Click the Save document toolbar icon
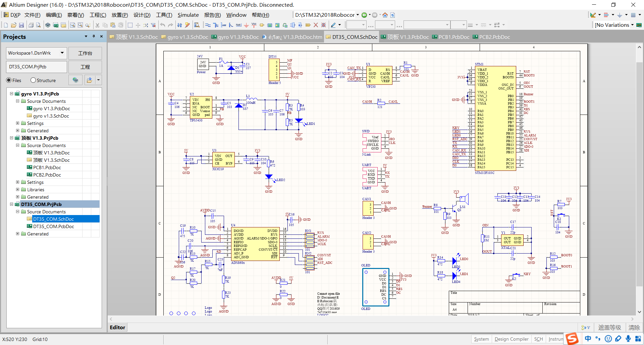Screen dimensions: 644x345 [21, 25]
